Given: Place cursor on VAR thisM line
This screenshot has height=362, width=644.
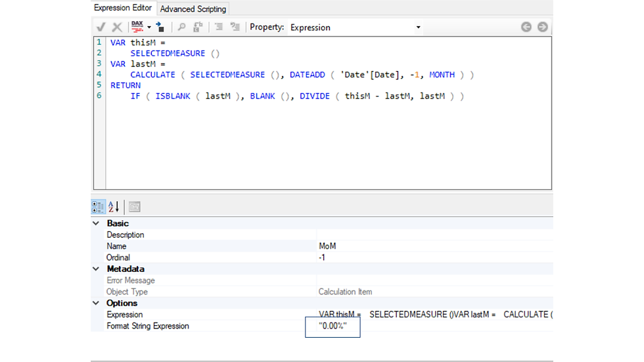Looking at the screenshot, I should pyautogui.click(x=137, y=43).
